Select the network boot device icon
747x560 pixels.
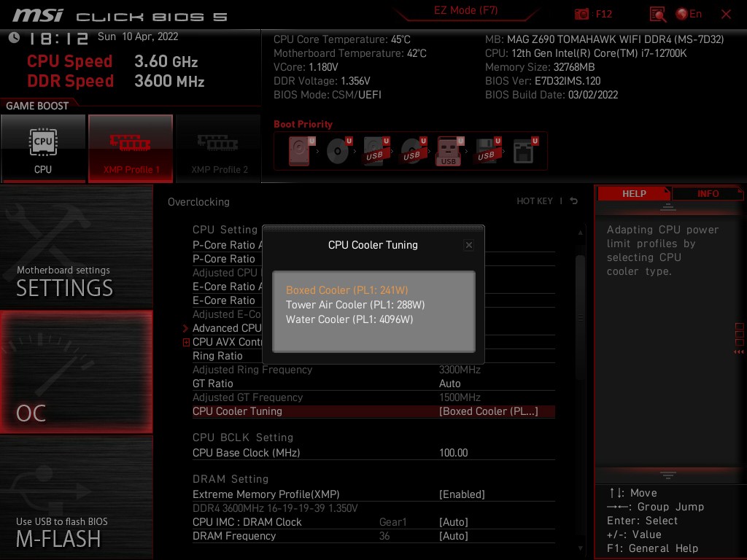(524, 152)
